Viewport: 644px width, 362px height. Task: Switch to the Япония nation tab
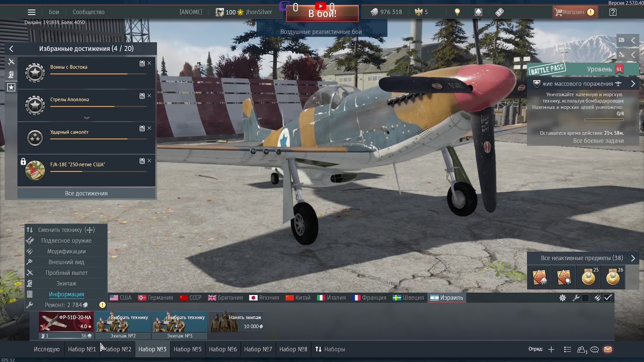264,298
